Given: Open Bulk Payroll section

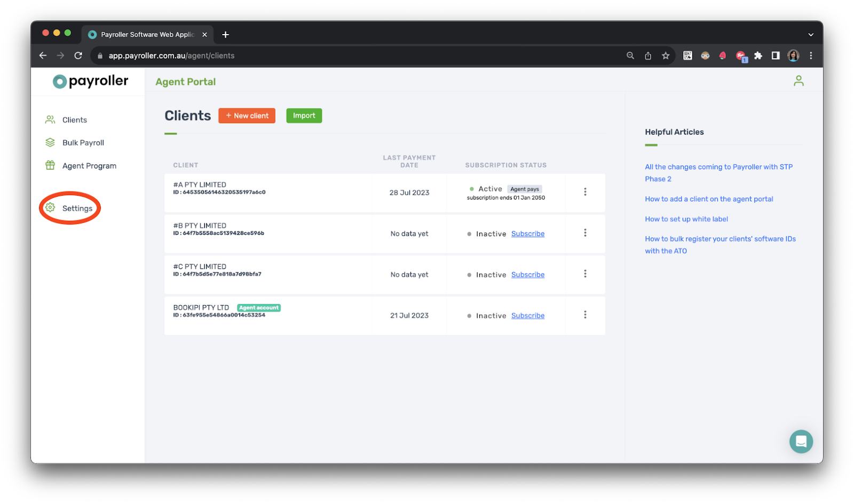Looking at the screenshot, I should tap(83, 143).
